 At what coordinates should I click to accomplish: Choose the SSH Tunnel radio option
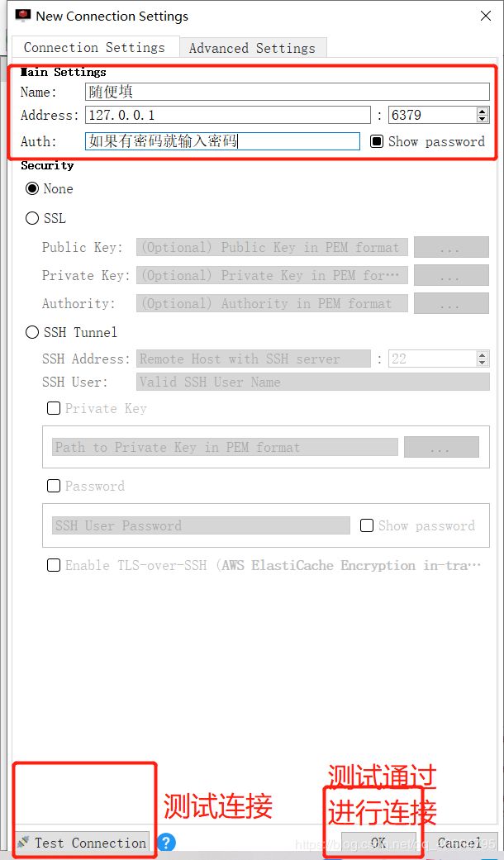pyautogui.click(x=32, y=332)
